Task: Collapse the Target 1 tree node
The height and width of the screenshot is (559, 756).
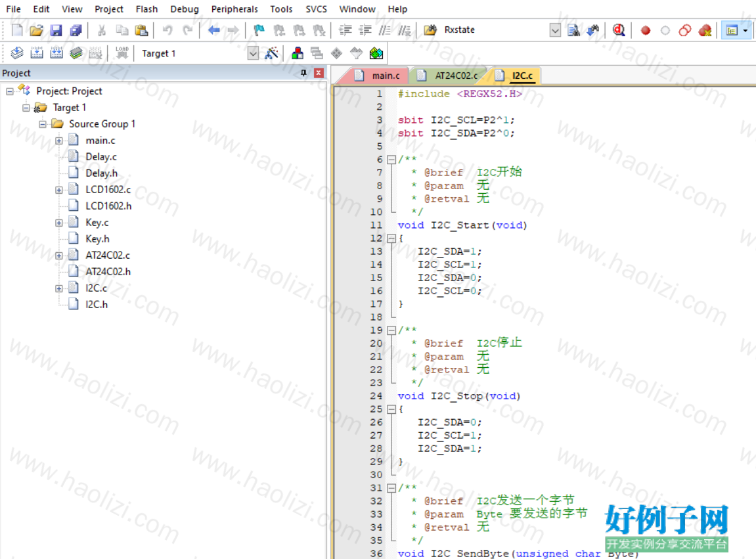Action: coord(26,107)
